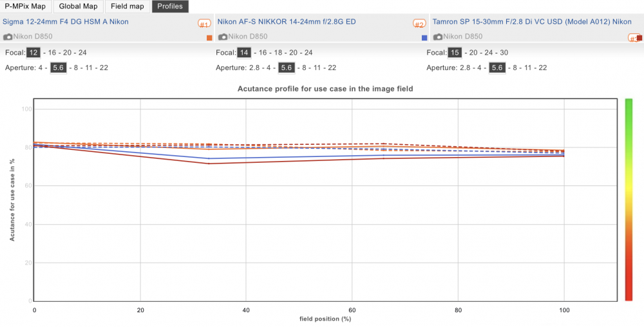Select focal 20 for Tamron lens
Image resolution: width=644 pixels, height=327 pixels.
[x=473, y=53]
